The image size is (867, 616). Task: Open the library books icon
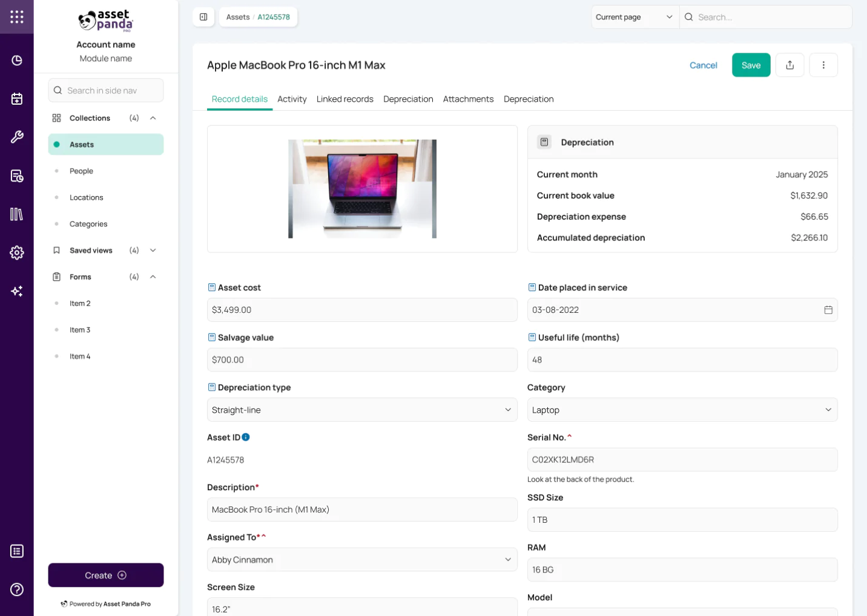[x=17, y=214]
